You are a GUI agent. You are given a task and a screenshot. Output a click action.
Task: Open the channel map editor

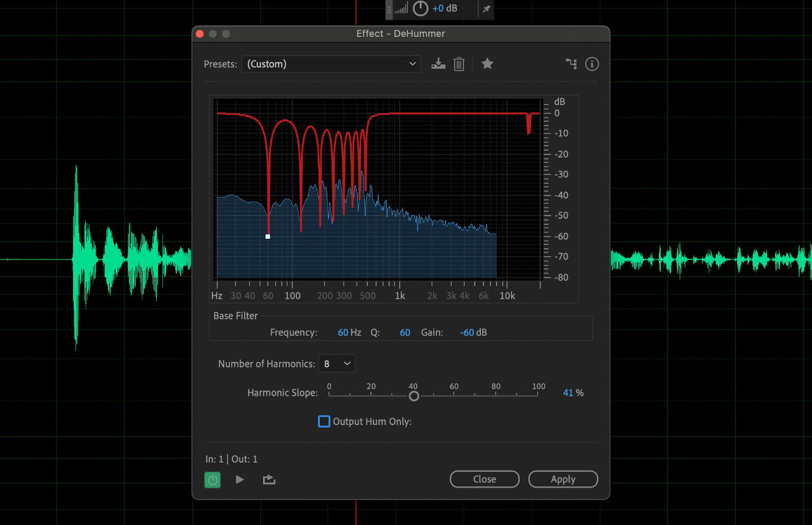click(571, 64)
